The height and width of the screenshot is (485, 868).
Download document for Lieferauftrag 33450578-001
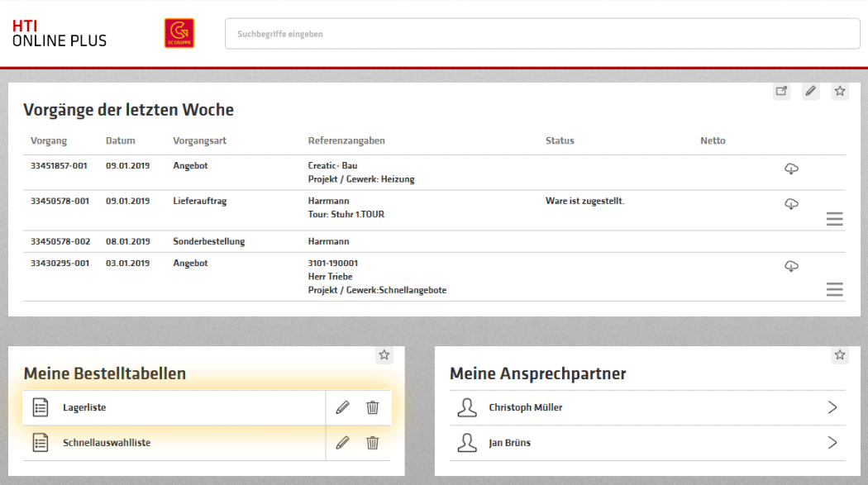coord(791,204)
